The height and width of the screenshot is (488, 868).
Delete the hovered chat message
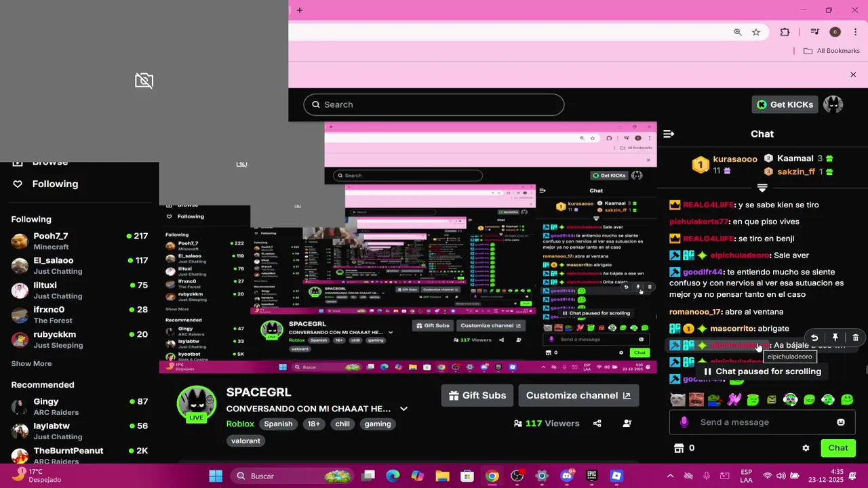click(855, 338)
